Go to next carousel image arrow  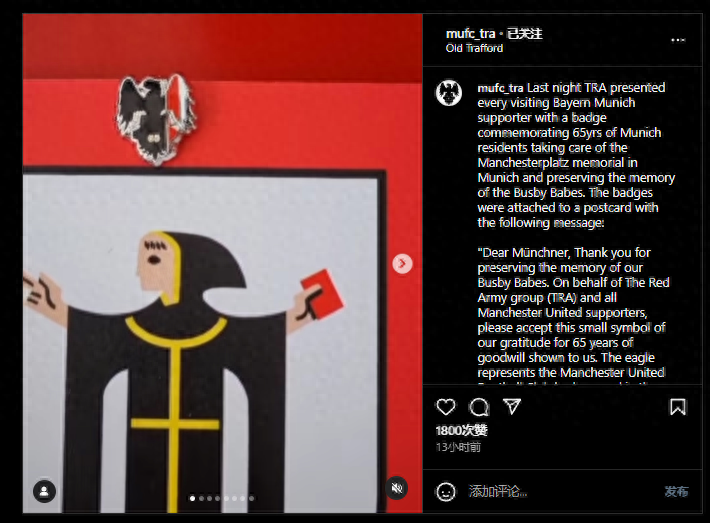402,264
